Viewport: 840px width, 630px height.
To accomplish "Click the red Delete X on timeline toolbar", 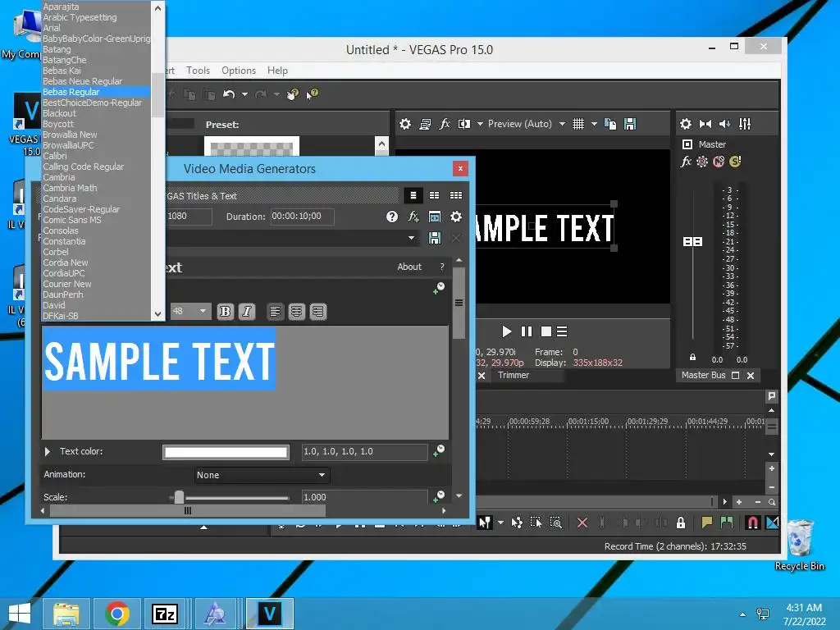I will tap(582, 523).
